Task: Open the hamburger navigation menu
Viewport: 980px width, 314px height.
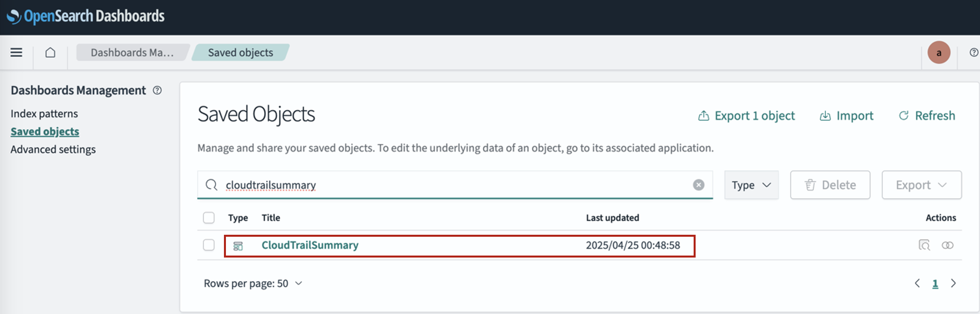Action: [x=16, y=52]
